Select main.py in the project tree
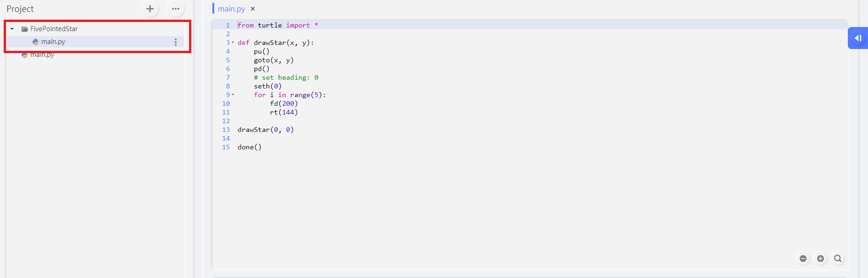 tap(53, 42)
